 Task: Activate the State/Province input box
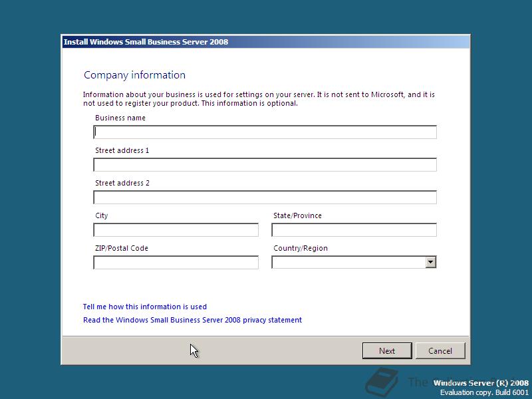pyautogui.click(x=354, y=229)
